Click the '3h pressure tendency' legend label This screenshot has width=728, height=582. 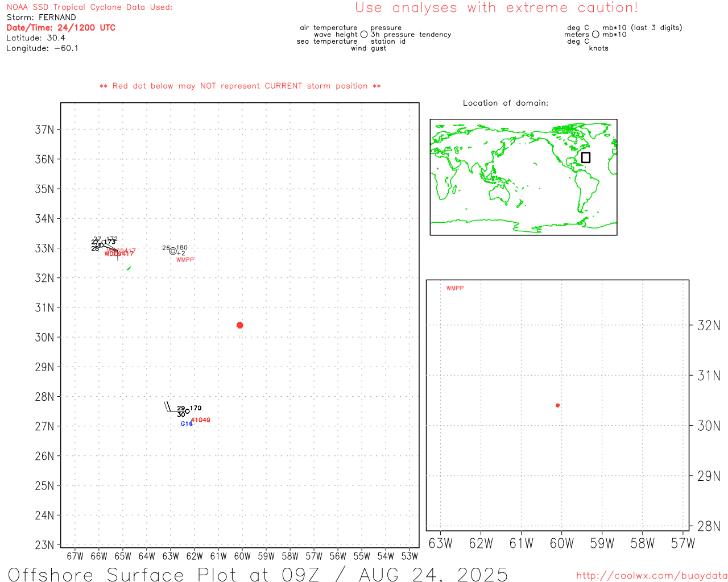[x=411, y=35]
